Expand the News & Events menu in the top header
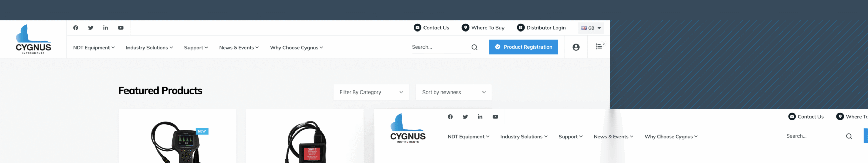The width and height of the screenshot is (868, 163). (239, 48)
